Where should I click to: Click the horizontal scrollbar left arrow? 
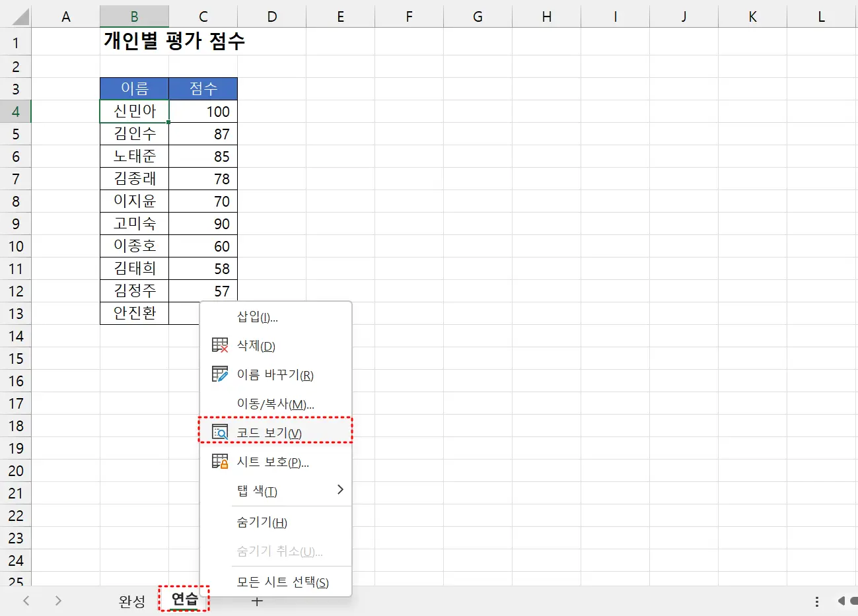click(x=841, y=601)
